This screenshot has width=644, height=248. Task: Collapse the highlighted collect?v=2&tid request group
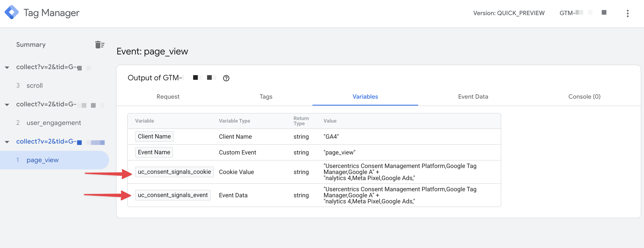tap(7, 142)
